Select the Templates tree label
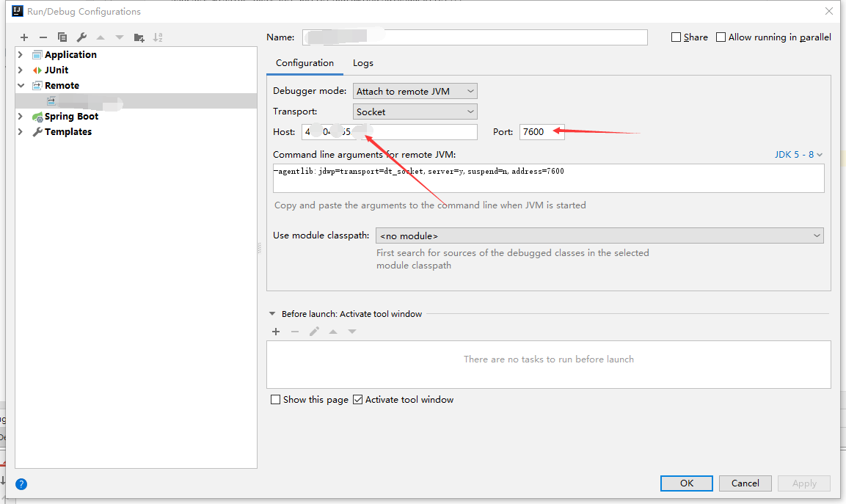The height and width of the screenshot is (504, 846). click(68, 131)
